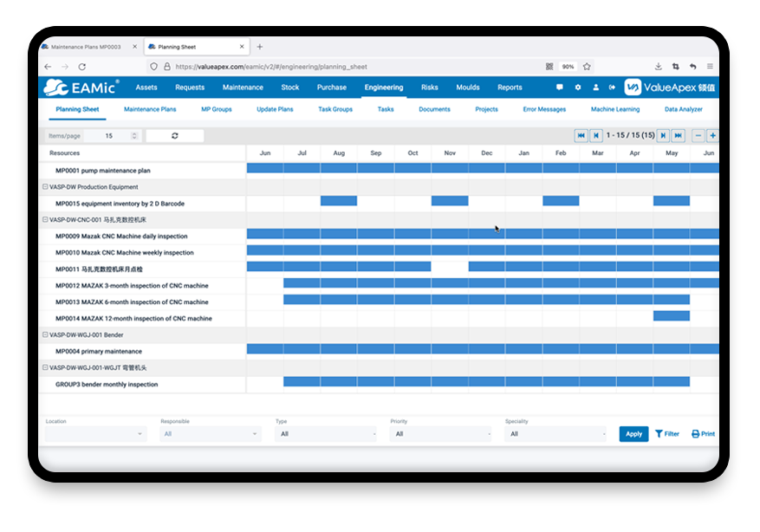Open the Responsible dropdown showing All

click(x=208, y=434)
